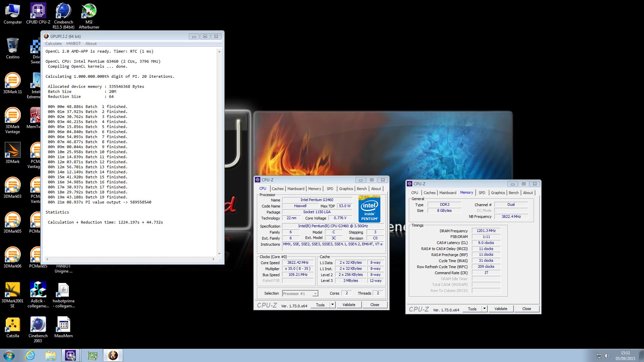Click GPUPI horizontal scrollbar right arrow
Screen dimensions: 644x362
click(213, 259)
